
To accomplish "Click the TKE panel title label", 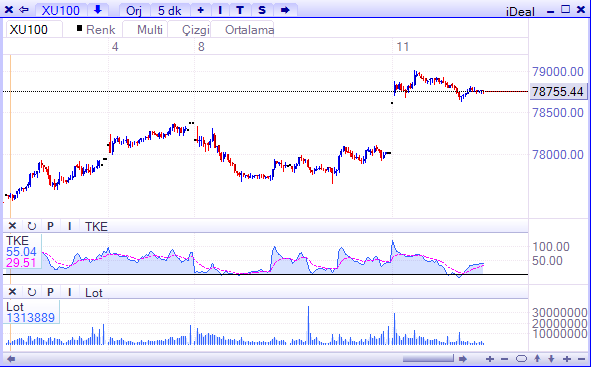I will pos(96,226).
